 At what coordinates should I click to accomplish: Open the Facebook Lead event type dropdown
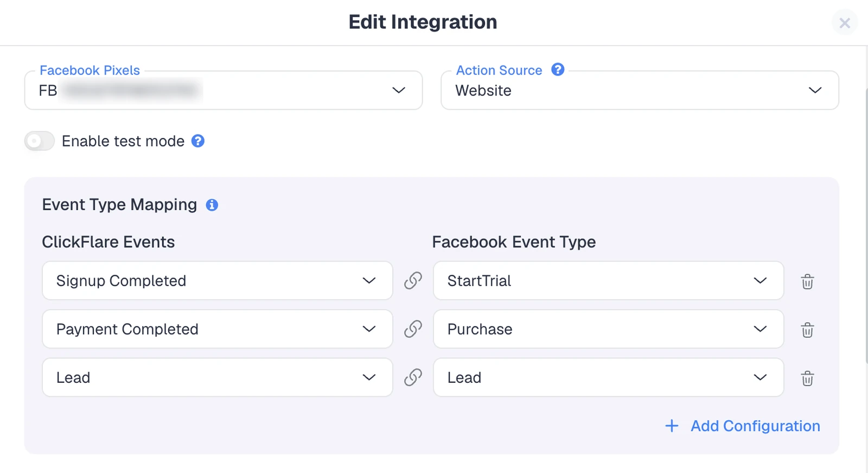point(609,377)
